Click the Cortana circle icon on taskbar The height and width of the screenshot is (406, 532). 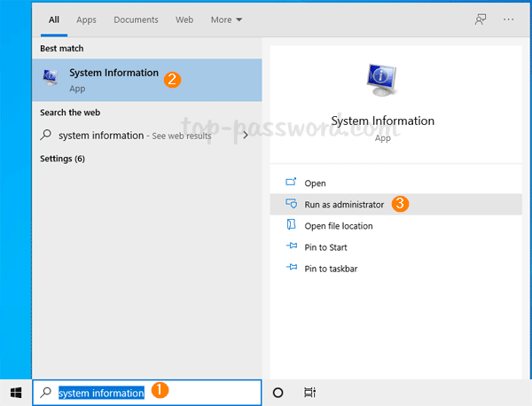[278, 393]
